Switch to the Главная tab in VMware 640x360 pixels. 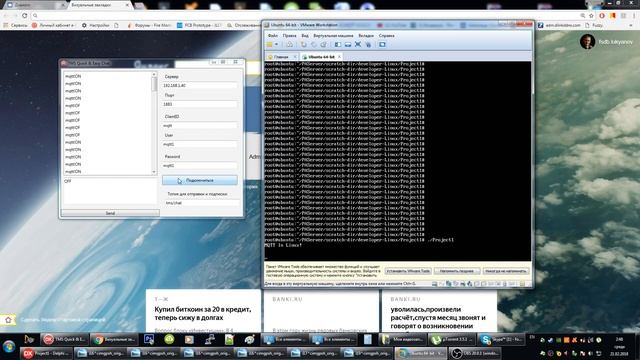(281, 57)
